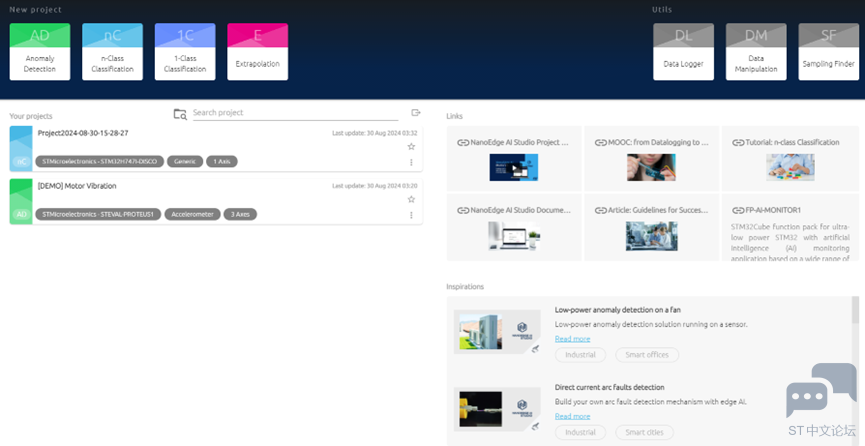Click the arc faults detection thumbnail

(497, 409)
